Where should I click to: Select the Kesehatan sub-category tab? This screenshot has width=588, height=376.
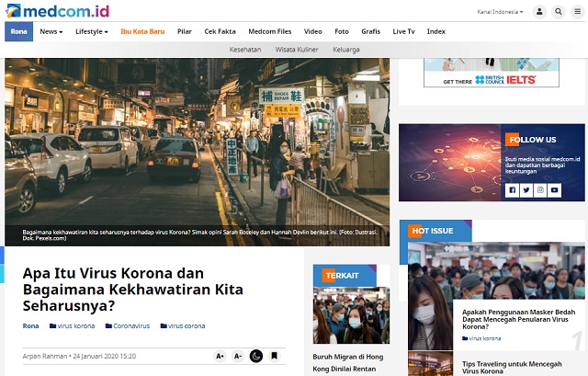244,50
